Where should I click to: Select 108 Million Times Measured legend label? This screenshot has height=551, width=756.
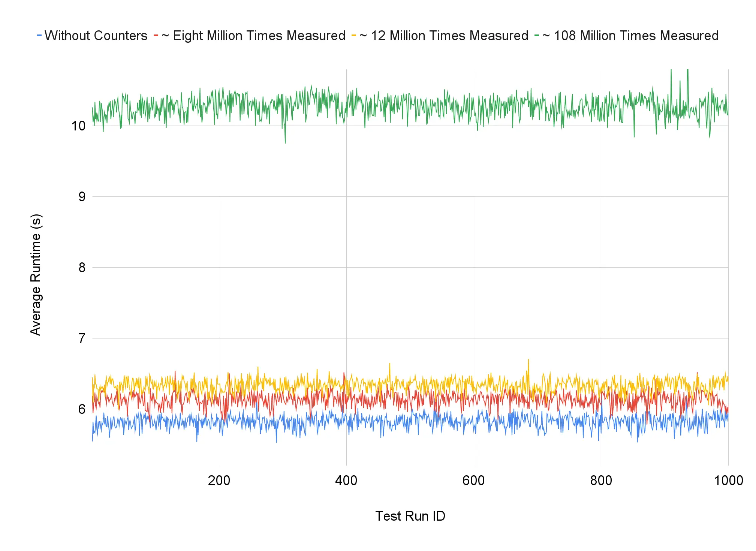point(630,36)
